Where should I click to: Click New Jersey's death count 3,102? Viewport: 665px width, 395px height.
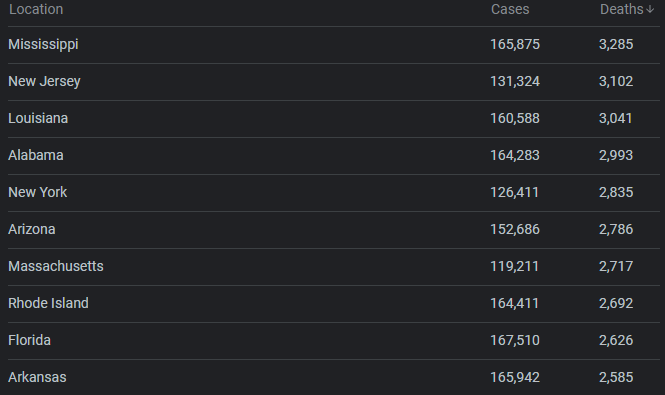(616, 81)
